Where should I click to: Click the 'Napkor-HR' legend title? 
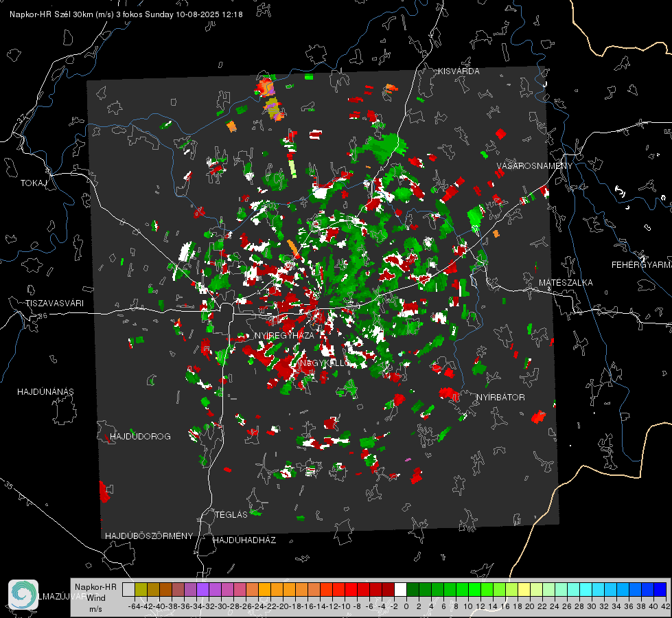(95, 587)
